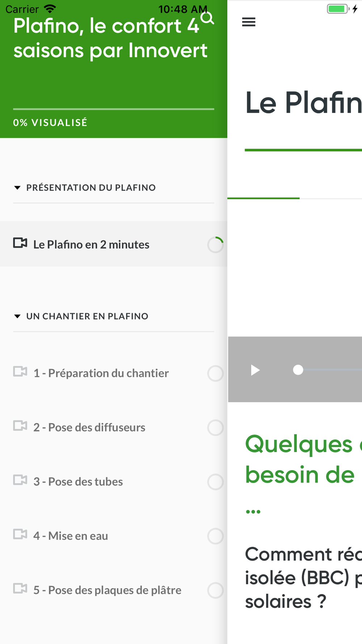
Task: Toggle completion circle for Mise en eau
Action: (215, 536)
